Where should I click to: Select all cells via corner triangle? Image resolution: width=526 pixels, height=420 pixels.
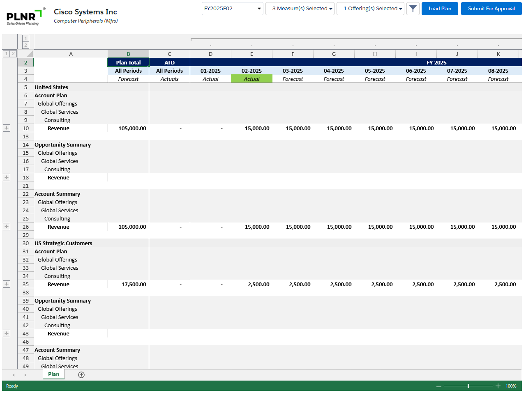click(30, 54)
